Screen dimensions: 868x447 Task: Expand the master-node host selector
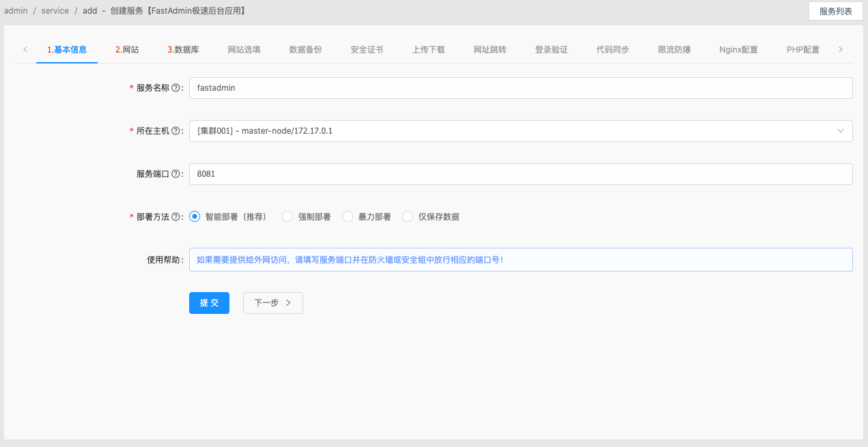(x=841, y=130)
